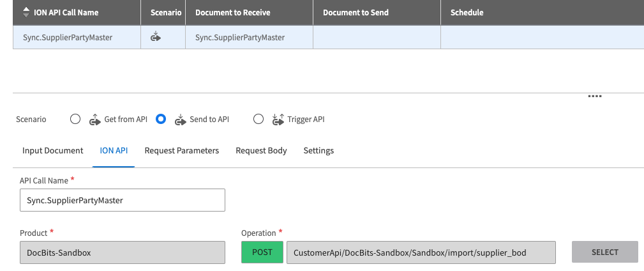
Task: Click into the API Call Name text field
Action: point(123,200)
